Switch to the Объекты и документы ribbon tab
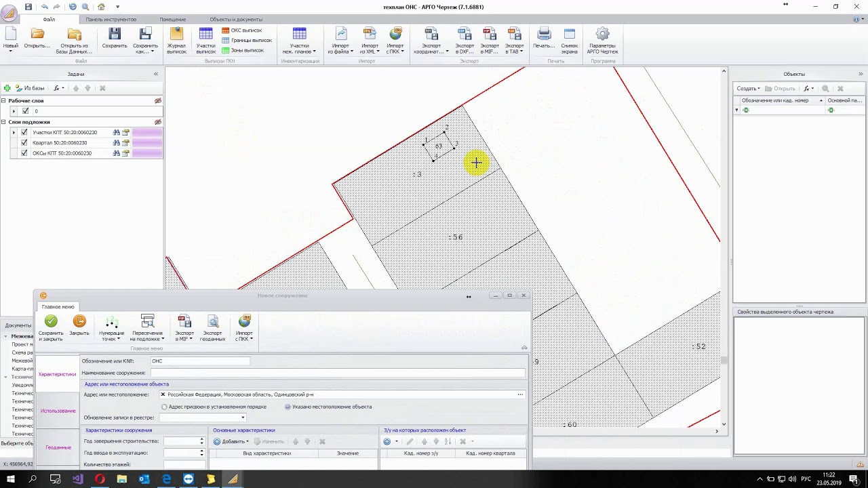 coord(236,20)
